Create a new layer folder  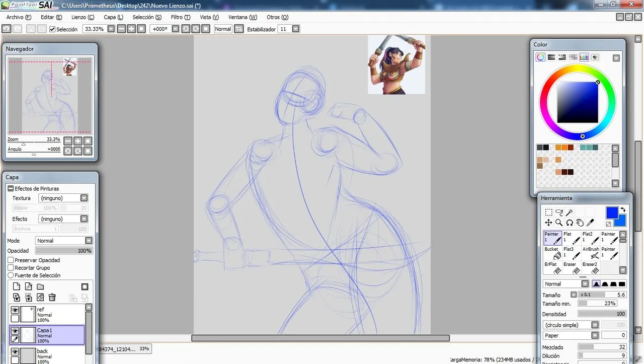pyautogui.click(x=40, y=286)
